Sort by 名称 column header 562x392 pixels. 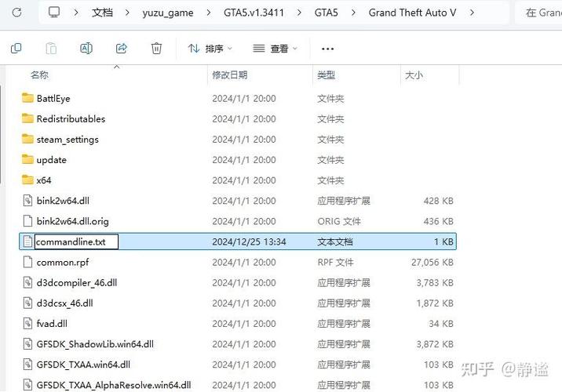[39, 74]
